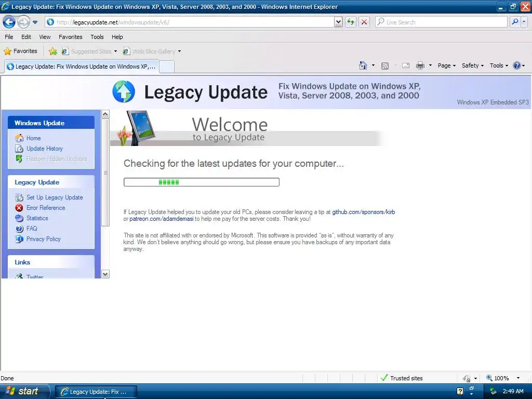The width and height of the screenshot is (532, 399).
Task: Open the FAQ link
Action: [32, 229]
